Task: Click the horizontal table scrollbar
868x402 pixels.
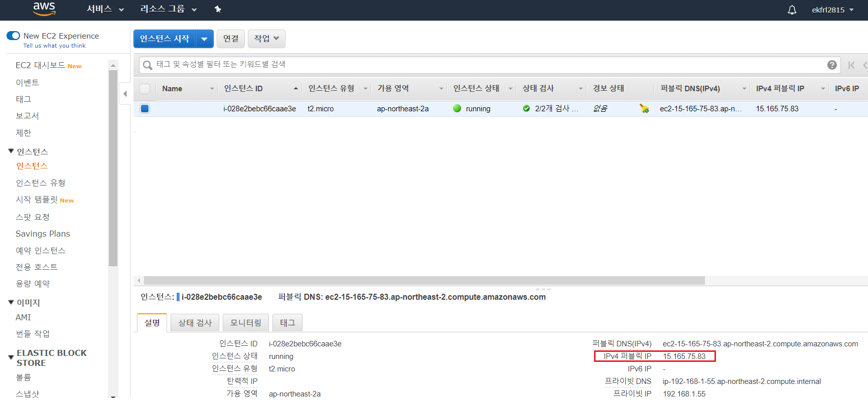Action: (424, 280)
